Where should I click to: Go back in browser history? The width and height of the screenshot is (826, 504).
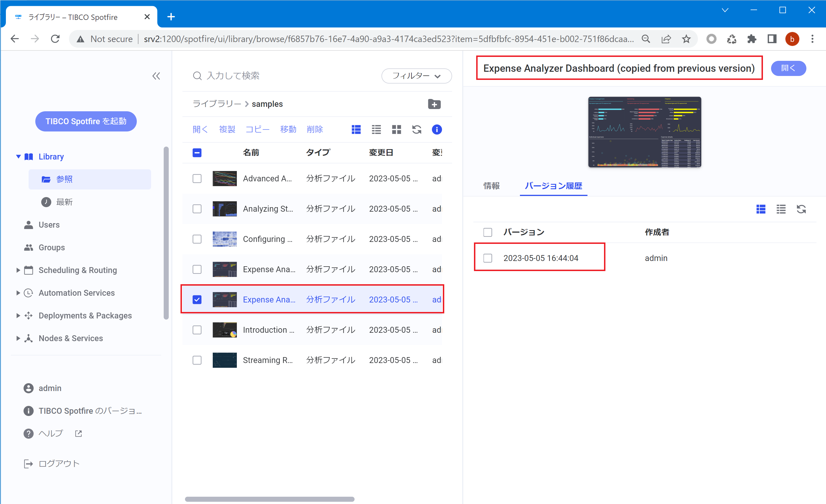coord(15,39)
